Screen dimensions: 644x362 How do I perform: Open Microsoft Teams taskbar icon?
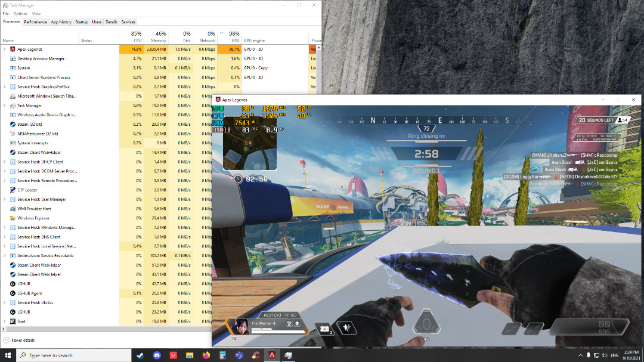tap(239, 355)
